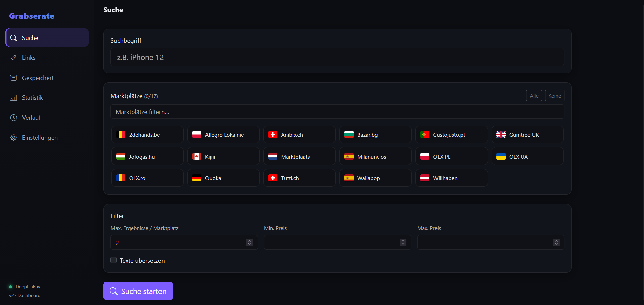Viewport: 644px width, 305px height.
Task: Click the UK flag on Gumtree UK
Action: coord(501,135)
